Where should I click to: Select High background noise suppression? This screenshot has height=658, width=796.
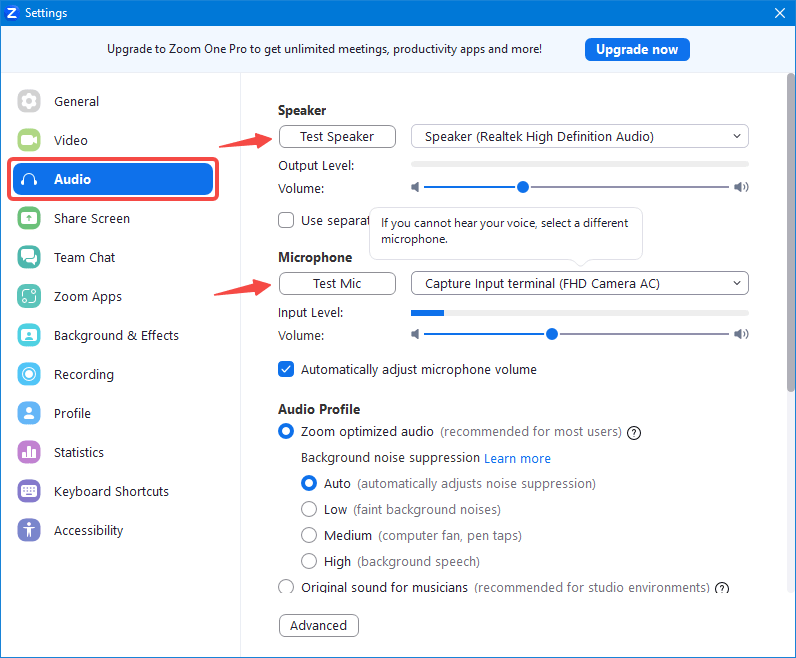tap(309, 561)
